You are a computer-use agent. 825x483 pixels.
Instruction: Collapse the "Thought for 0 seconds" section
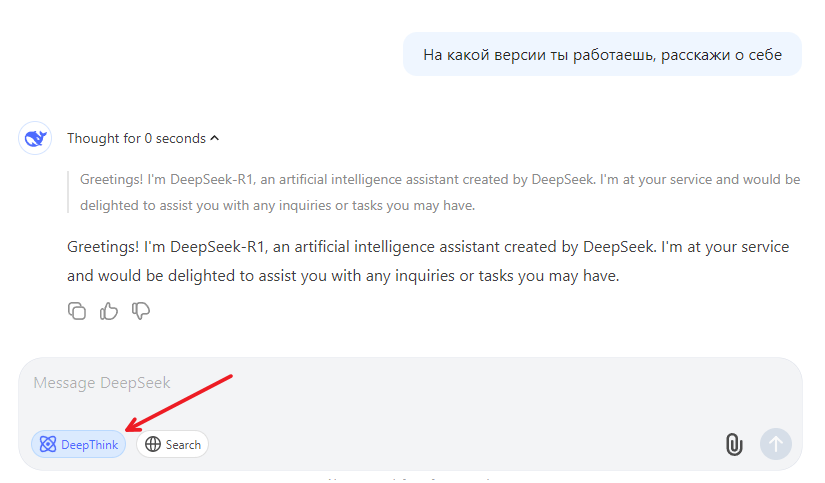point(143,138)
